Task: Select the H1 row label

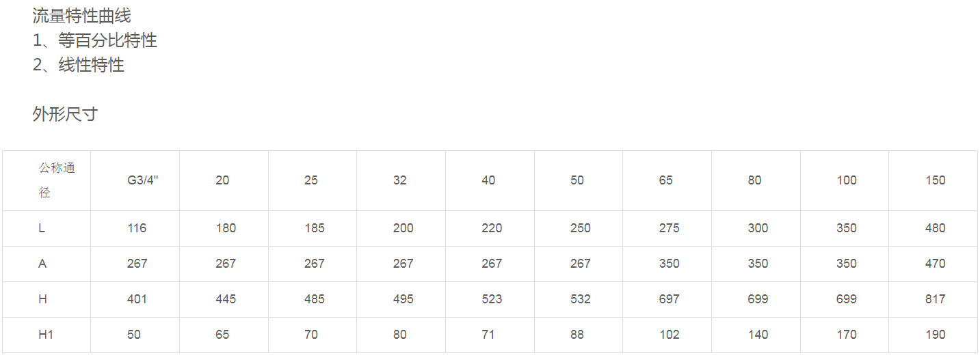Action: [46, 335]
